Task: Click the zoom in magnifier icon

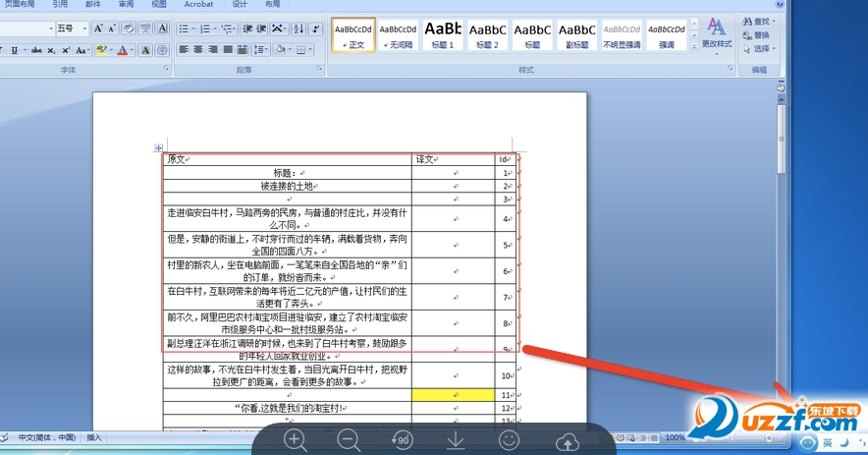Action: tap(295, 440)
